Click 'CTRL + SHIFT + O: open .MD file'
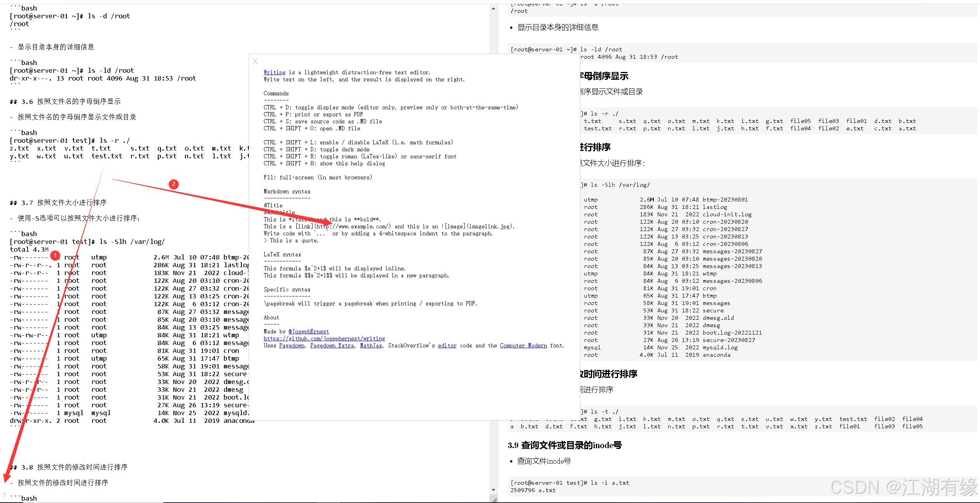 pos(312,128)
